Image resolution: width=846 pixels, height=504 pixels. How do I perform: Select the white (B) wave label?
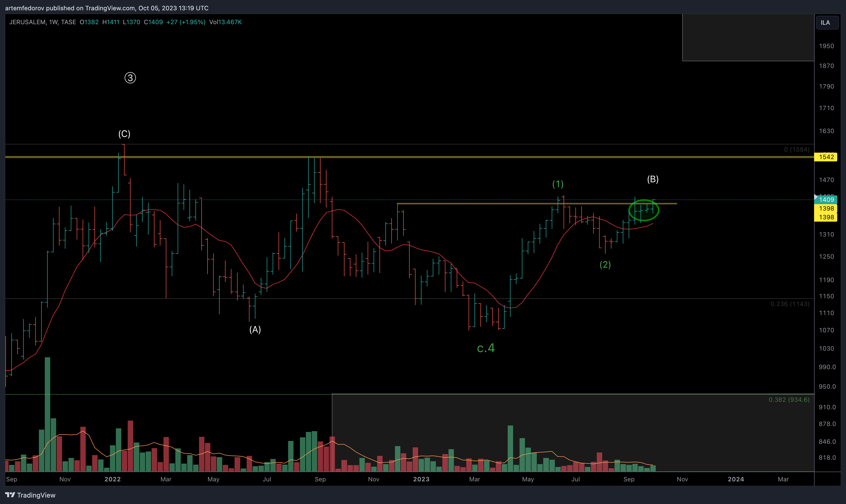click(x=653, y=179)
